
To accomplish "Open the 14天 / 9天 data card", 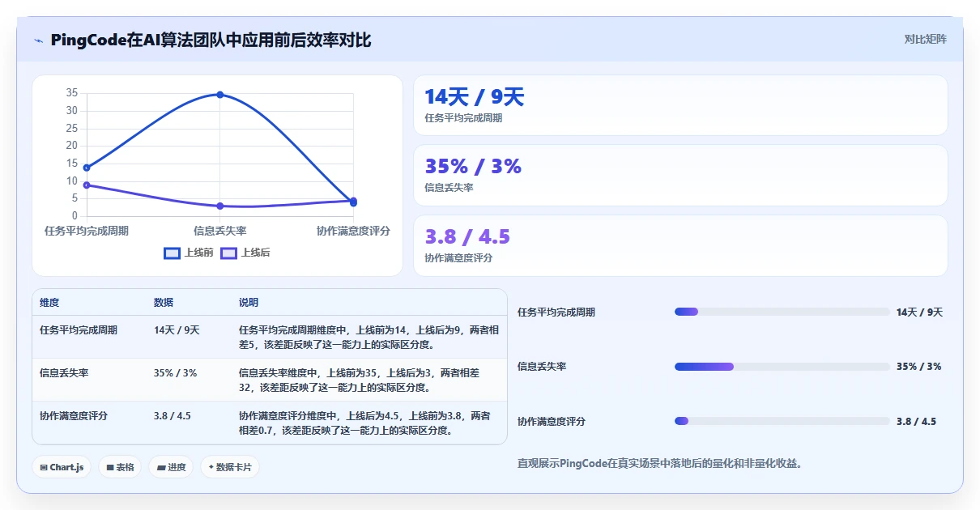I will [680, 105].
